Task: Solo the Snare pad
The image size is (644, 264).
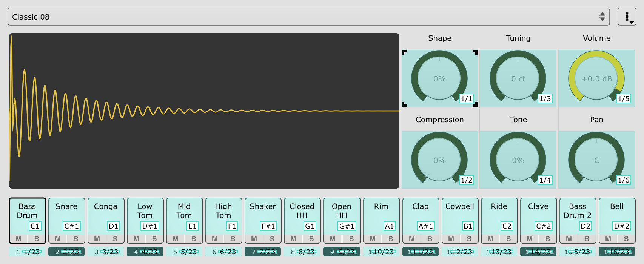Action: tap(76, 239)
